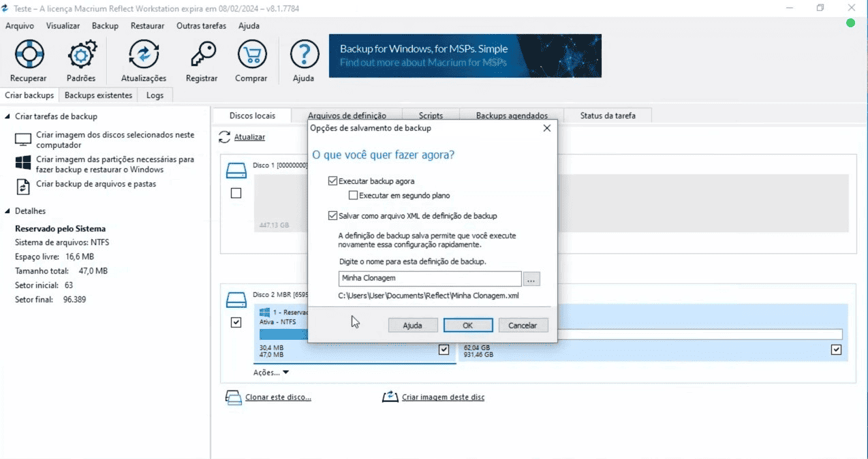This screenshot has height=459, width=868.
Task: Click the image icon beside Criar imagem deste disco
Action: coord(391,397)
